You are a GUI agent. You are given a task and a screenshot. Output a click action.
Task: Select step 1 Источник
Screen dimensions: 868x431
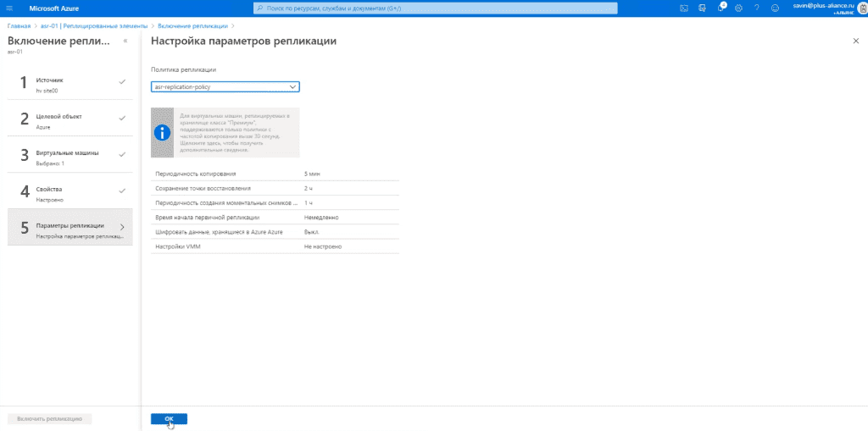pos(70,84)
